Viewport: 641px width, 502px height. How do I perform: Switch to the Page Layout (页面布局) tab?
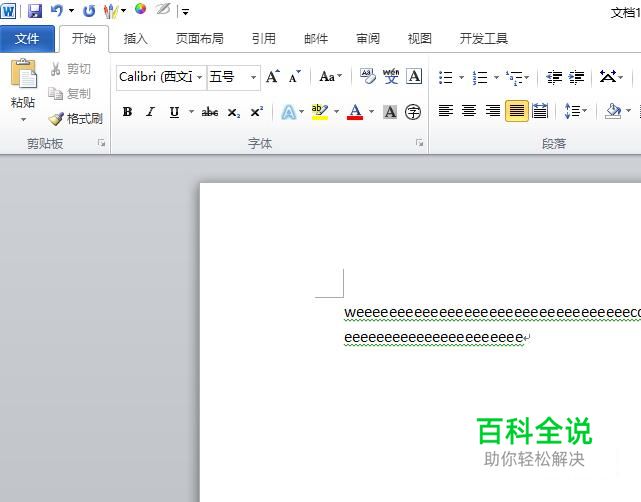tap(199, 39)
